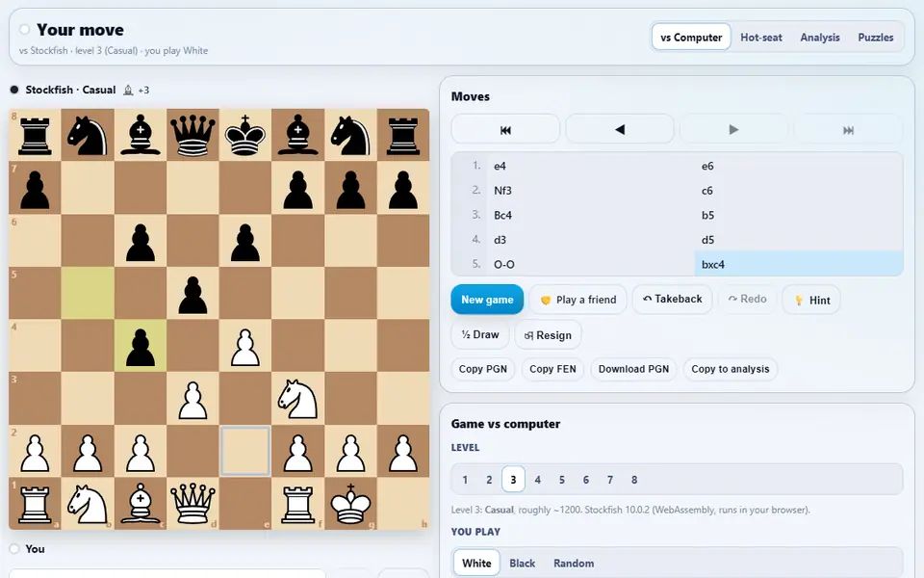
Task: Select the black bishop on f8
Action: pyautogui.click(x=298, y=135)
